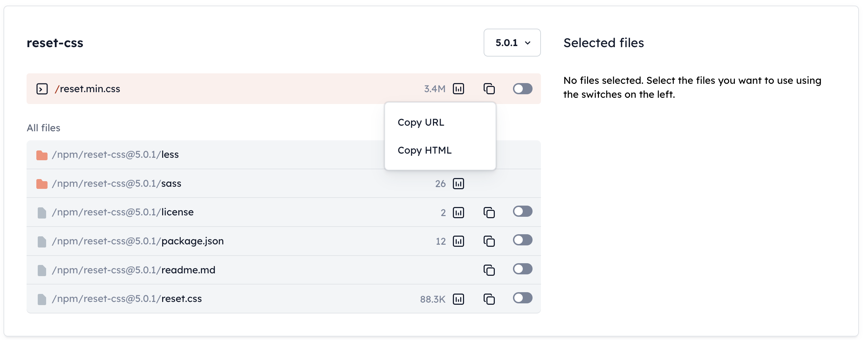Enable the reset.min.css file switch
Image resolution: width=868 pixels, height=340 pixels.
coord(522,89)
